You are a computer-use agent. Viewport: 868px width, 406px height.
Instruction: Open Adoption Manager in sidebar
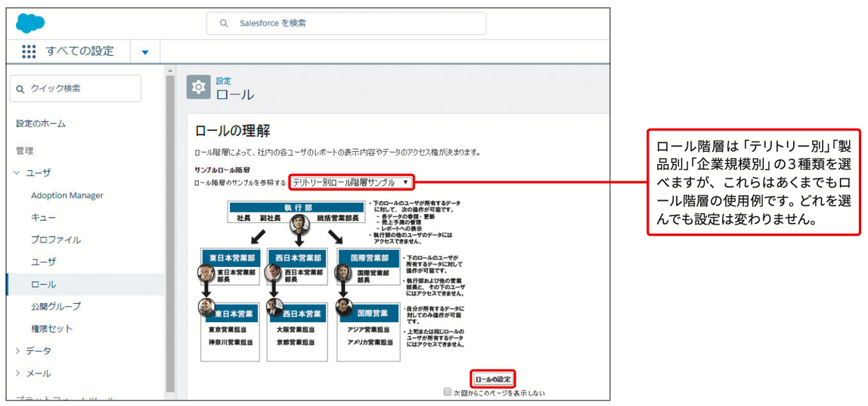(67, 195)
